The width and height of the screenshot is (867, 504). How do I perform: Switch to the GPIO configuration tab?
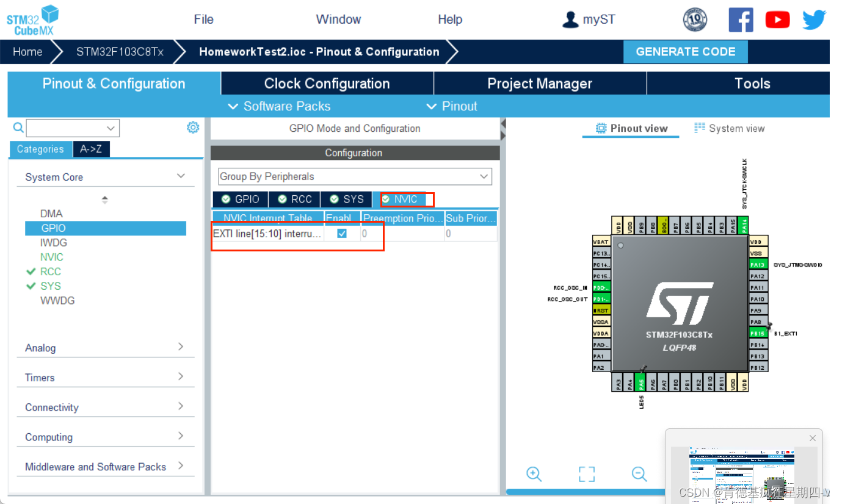point(240,199)
